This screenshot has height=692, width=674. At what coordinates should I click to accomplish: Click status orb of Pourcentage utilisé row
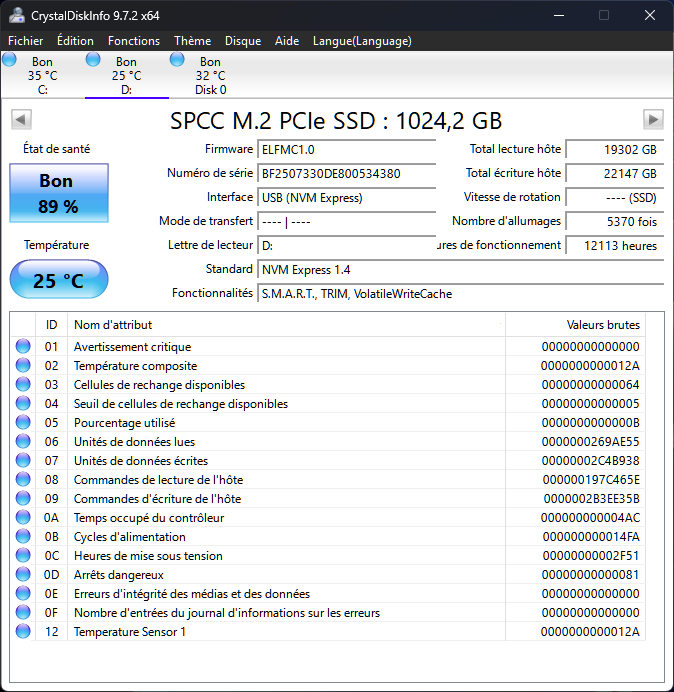coord(23,422)
